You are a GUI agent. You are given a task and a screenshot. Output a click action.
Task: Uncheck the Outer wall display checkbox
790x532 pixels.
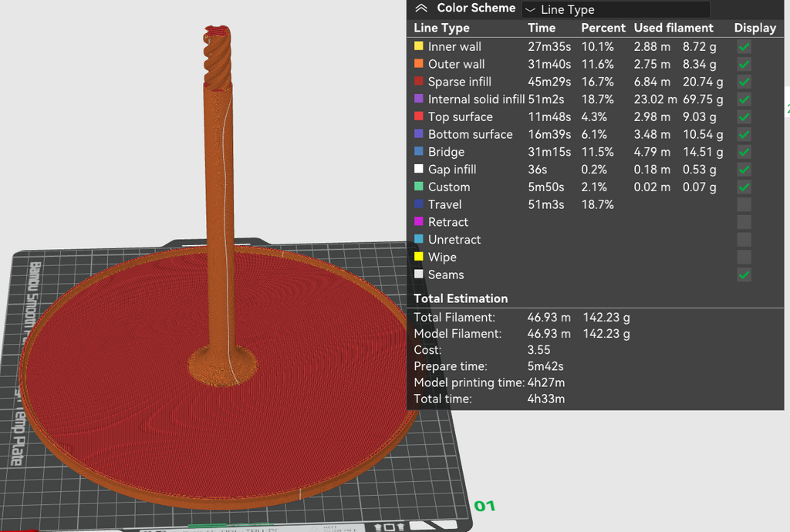pos(744,65)
